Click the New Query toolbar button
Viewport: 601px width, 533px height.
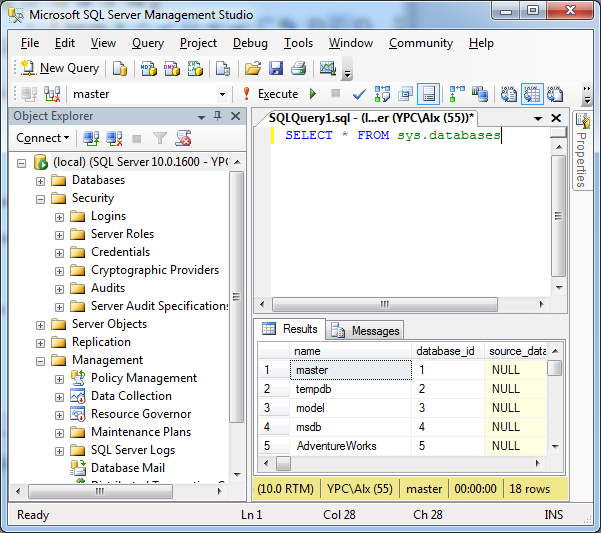(60, 68)
